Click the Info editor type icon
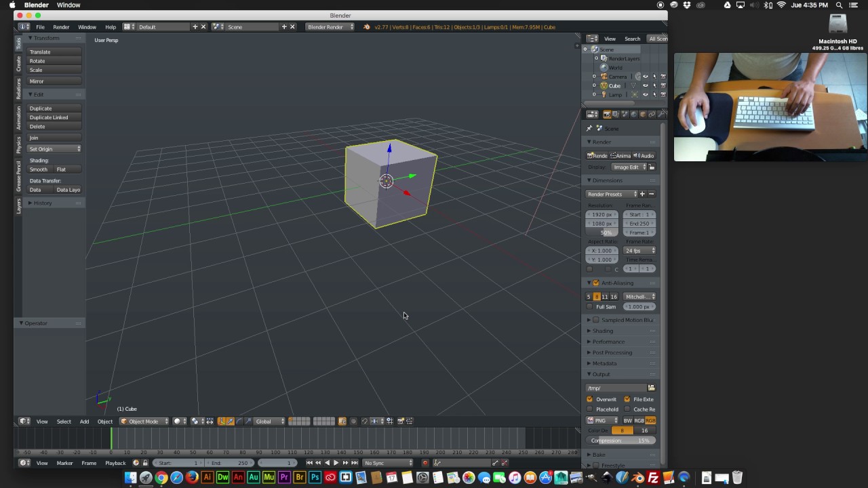Viewport: 868px width, 488px height. click(23, 27)
